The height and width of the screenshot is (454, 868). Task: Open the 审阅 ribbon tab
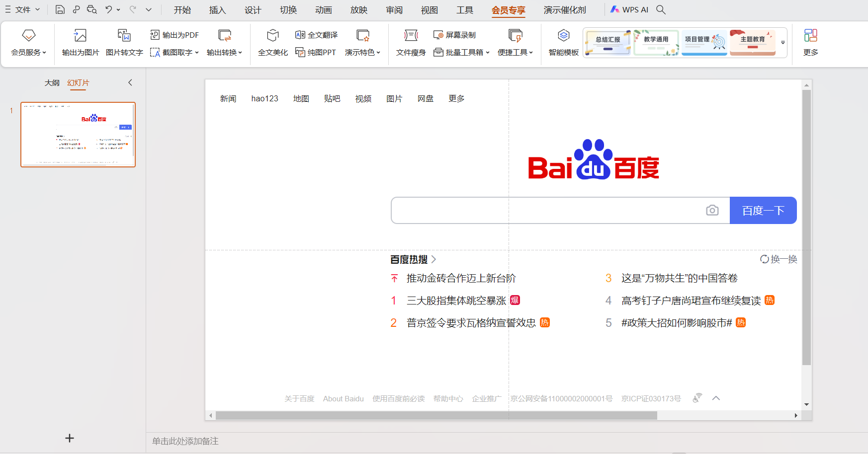[x=394, y=10]
